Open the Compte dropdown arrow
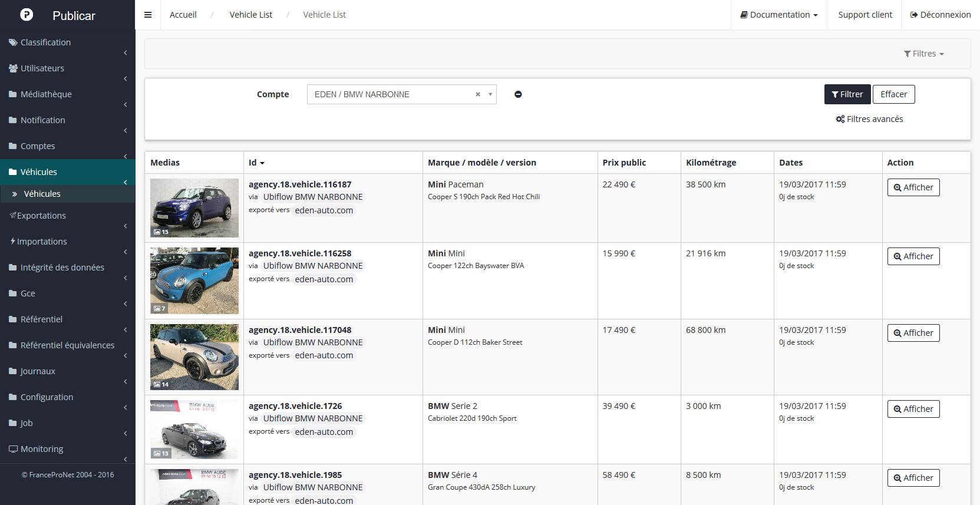The width and height of the screenshot is (980, 505). [x=490, y=94]
